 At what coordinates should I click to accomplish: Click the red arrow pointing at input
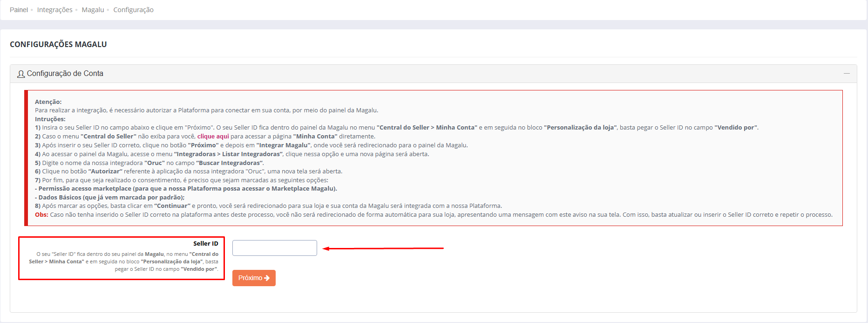coord(383,248)
